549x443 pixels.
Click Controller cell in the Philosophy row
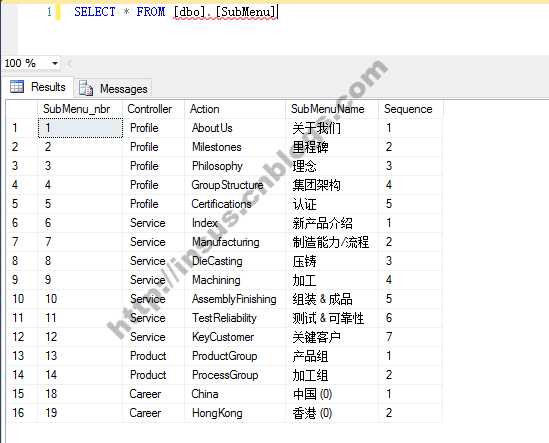click(x=154, y=166)
